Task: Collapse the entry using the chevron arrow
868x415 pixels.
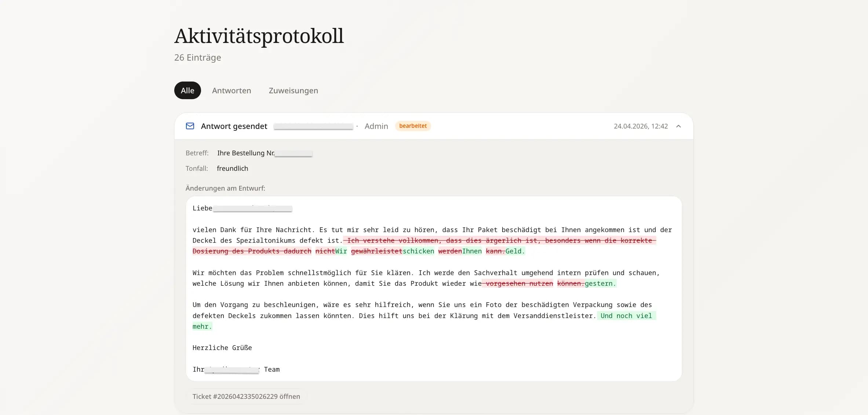Action: pos(678,126)
